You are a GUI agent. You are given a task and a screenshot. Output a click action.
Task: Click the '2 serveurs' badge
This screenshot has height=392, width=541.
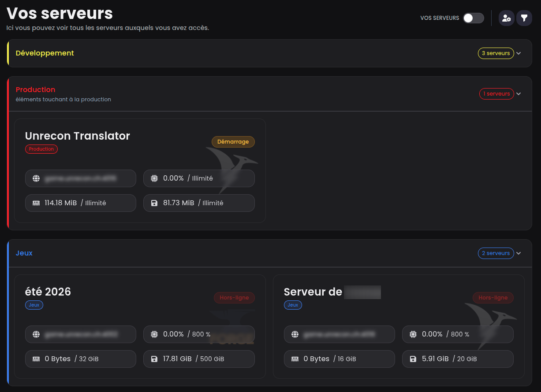click(496, 253)
